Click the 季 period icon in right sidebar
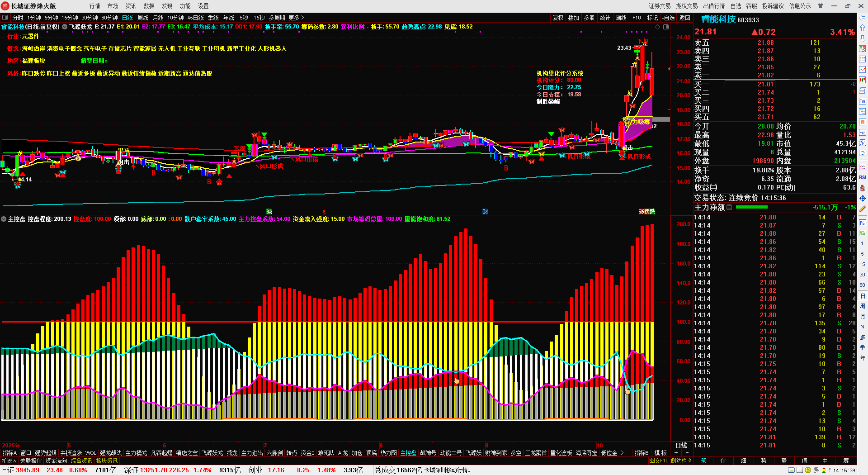Viewport: 868px width, 475px height. [863, 347]
